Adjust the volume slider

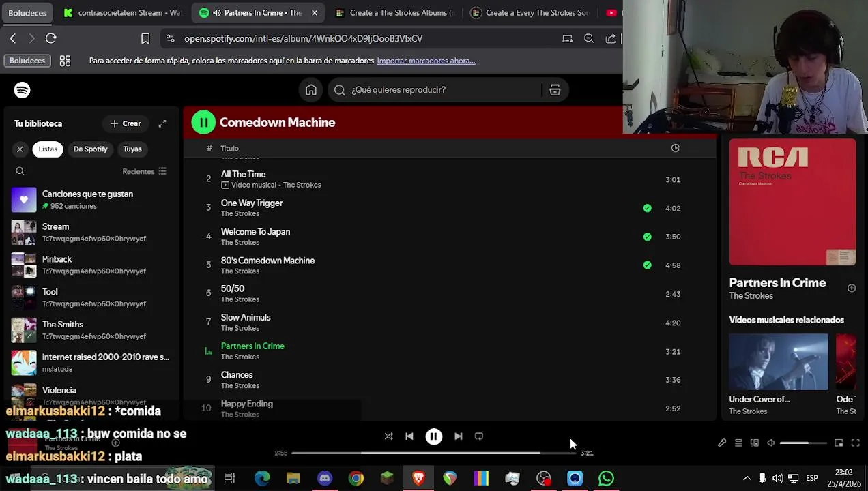(x=803, y=443)
